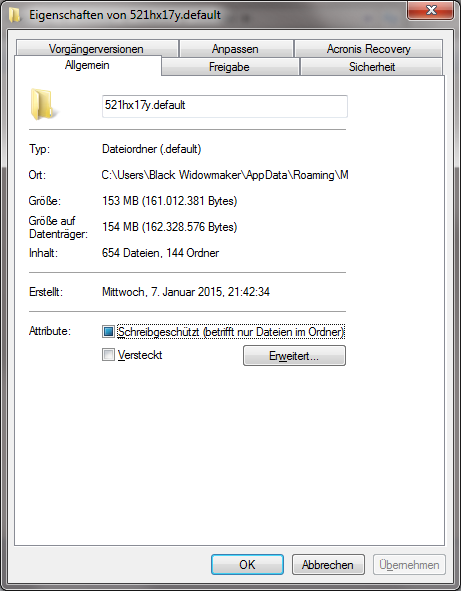Go to the Freigabe tab

tap(230, 67)
